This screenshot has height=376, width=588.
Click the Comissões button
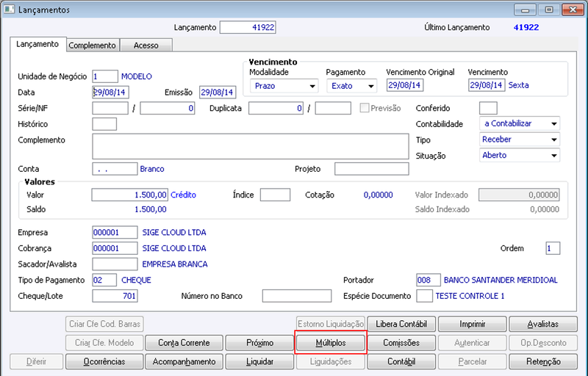(401, 343)
